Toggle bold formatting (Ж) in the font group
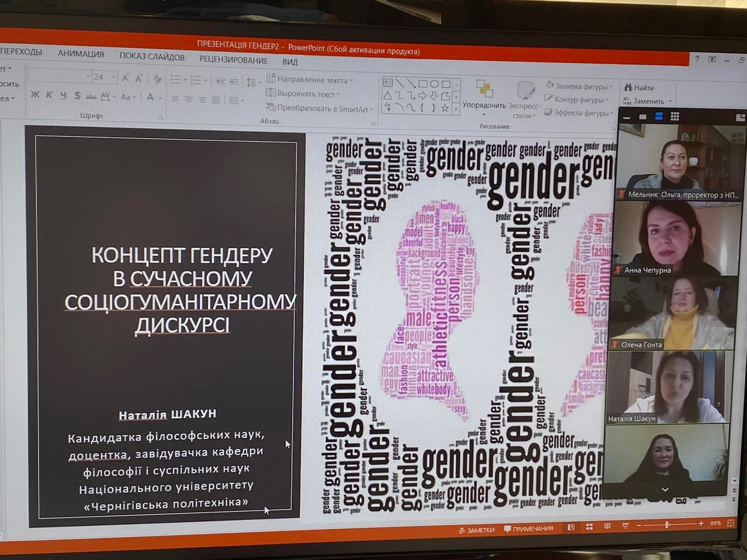The width and height of the screenshot is (747, 560). click(x=35, y=95)
